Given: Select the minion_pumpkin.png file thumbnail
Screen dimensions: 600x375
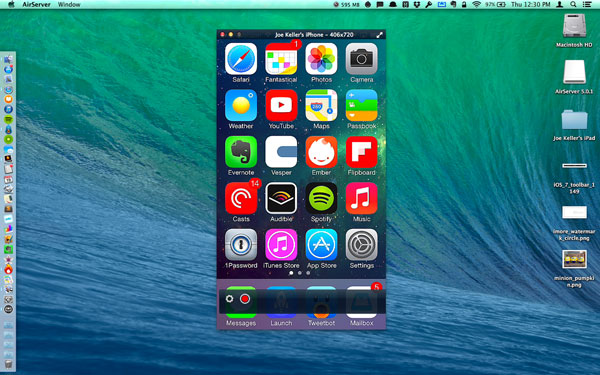Looking at the screenshot, I should (574, 259).
